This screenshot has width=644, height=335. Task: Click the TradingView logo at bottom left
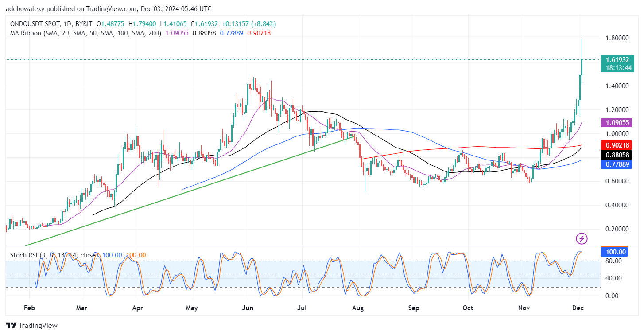coord(31,326)
